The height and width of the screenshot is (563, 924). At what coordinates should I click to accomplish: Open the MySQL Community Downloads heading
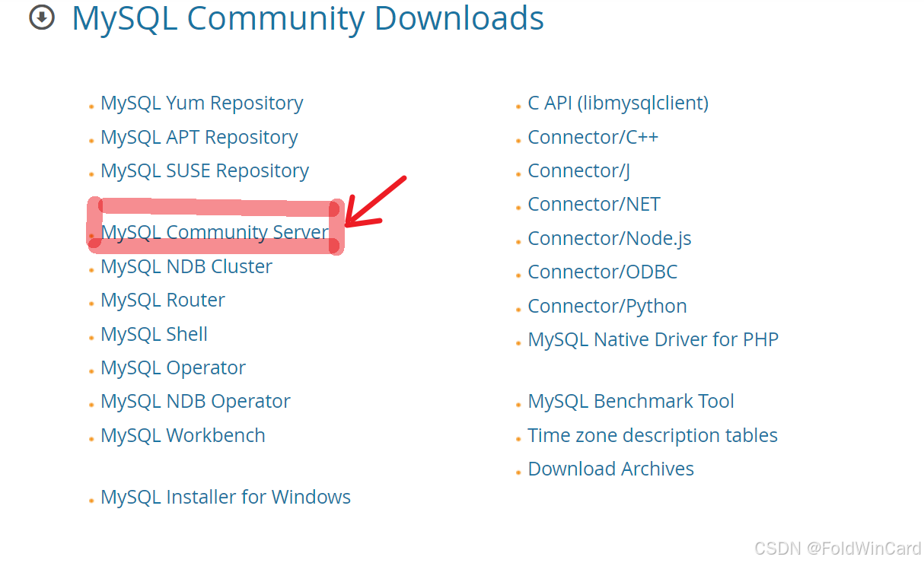coord(307,20)
